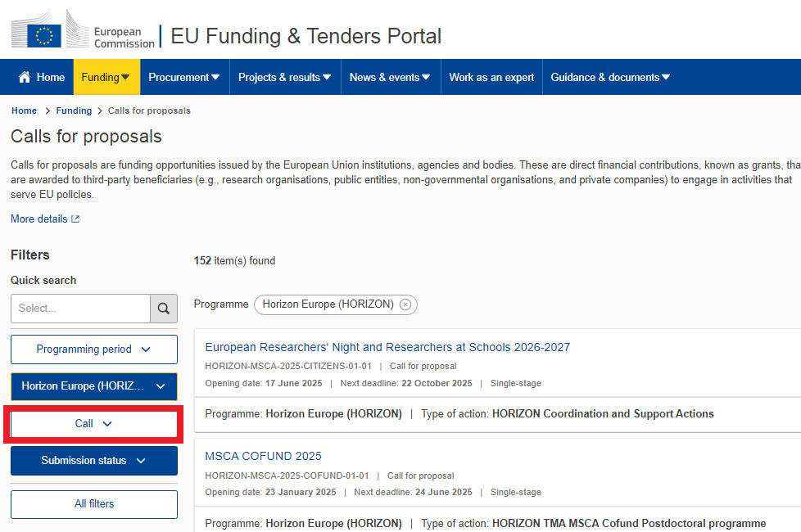
Task: Open the Funding menu
Action: 106,77
